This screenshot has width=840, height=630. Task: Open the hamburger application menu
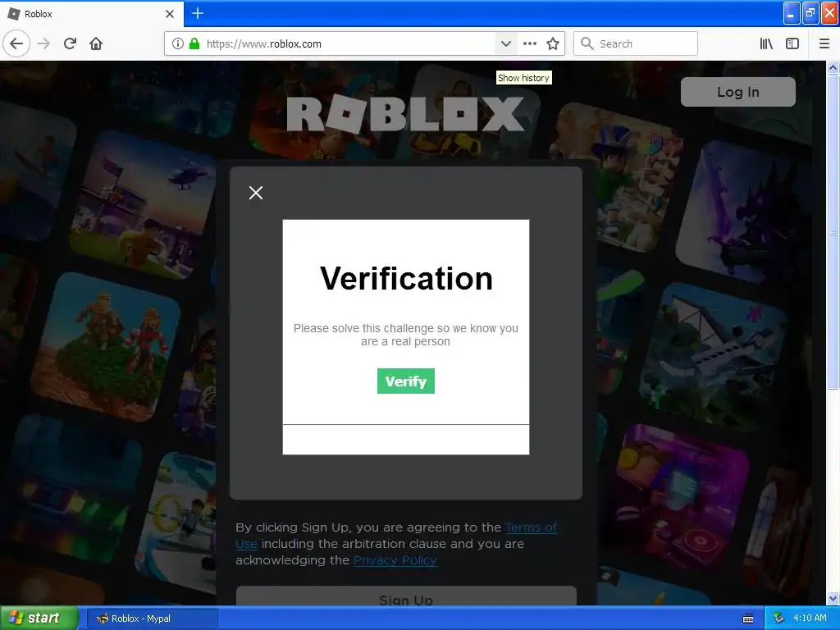point(824,44)
